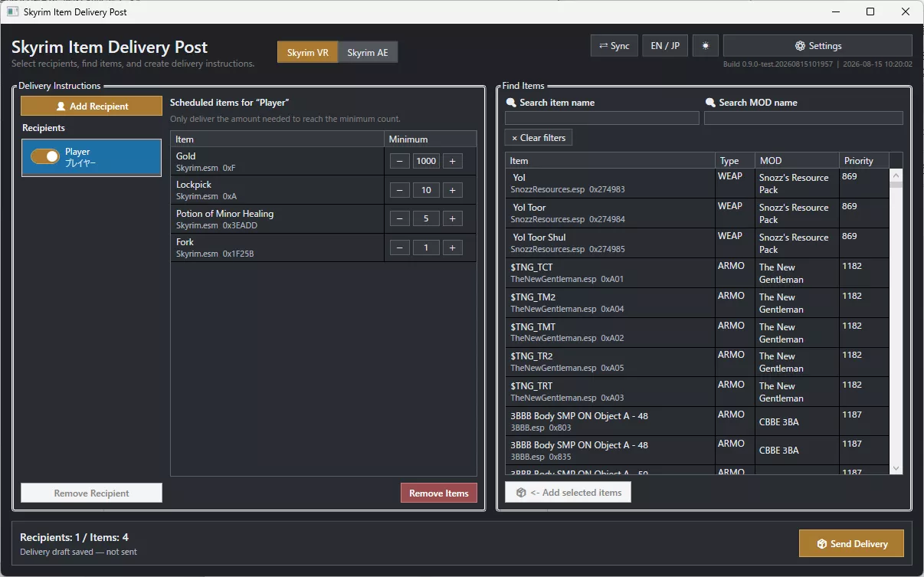
Task: Select the Skyrim VR tab
Action: (x=307, y=53)
